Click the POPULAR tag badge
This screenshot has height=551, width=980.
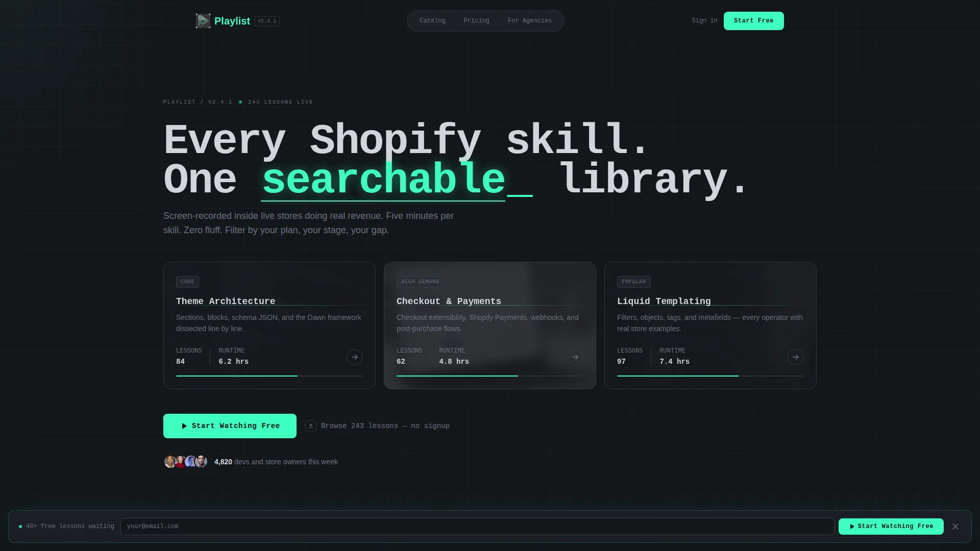[x=633, y=282]
